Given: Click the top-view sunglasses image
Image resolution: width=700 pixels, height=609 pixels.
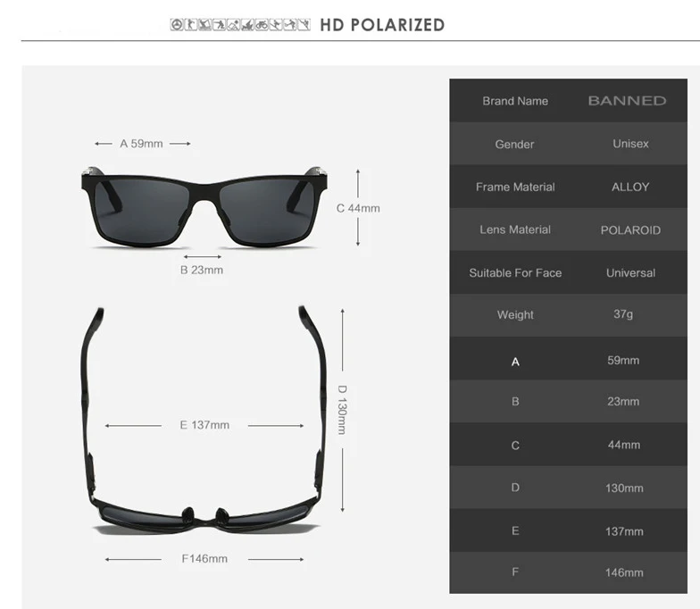Looking at the screenshot, I should (x=204, y=420).
